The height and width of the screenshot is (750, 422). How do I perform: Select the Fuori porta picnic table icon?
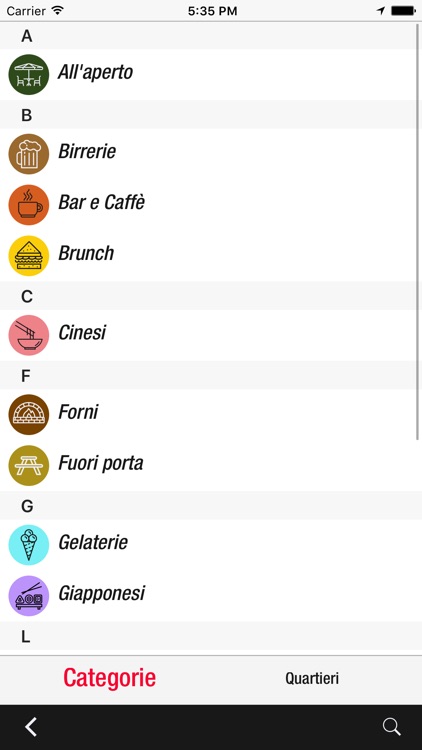point(29,465)
